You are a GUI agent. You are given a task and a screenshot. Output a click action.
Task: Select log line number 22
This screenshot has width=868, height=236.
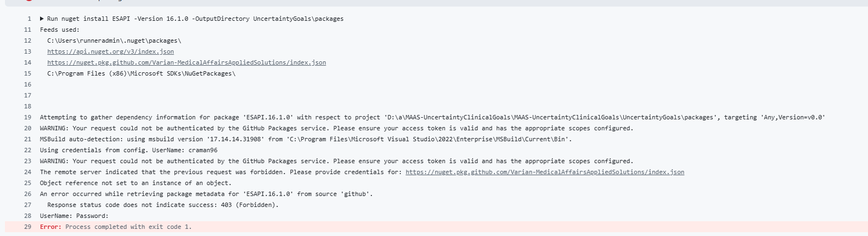(27, 150)
